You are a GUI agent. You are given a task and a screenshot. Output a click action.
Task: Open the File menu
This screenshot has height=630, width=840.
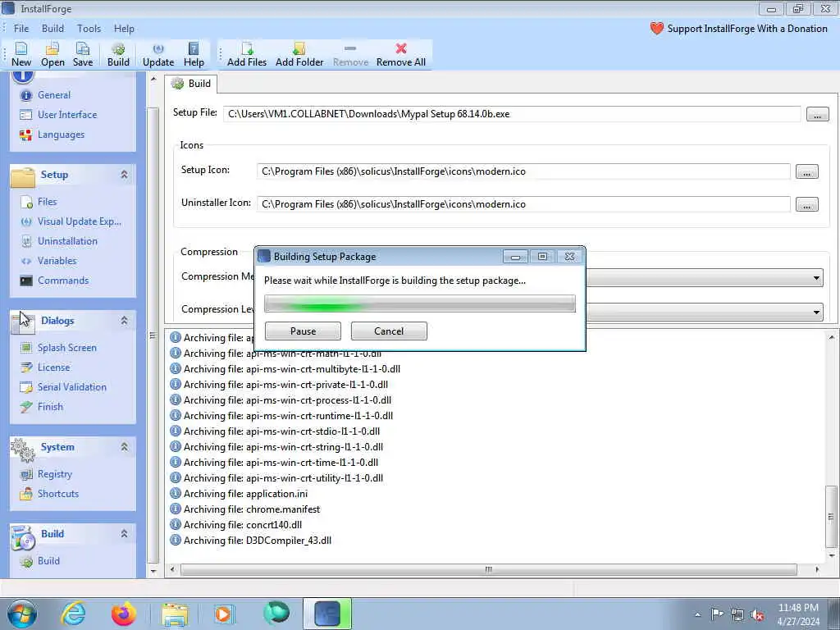tap(21, 29)
